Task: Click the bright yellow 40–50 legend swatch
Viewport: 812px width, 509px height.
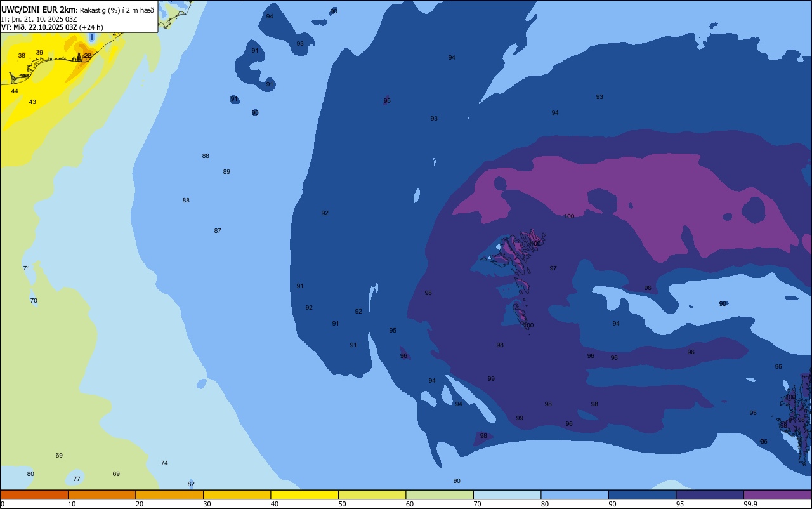Action: click(304, 494)
